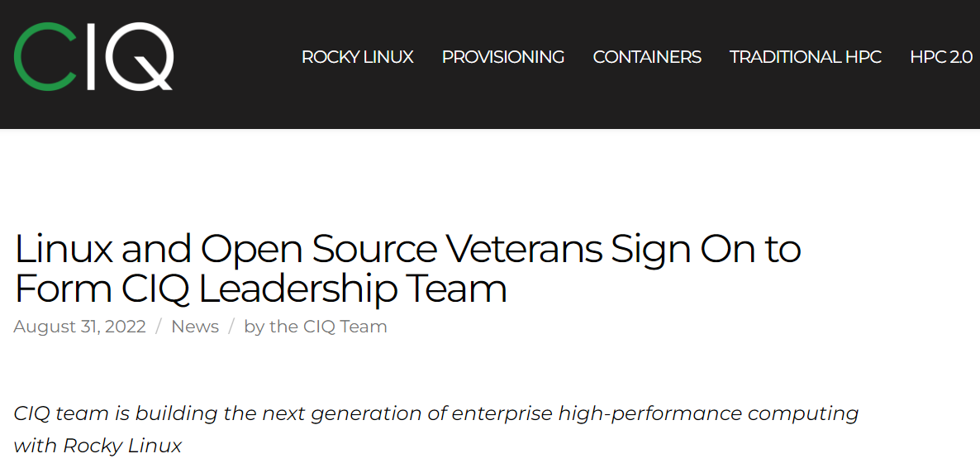Image resolution: width=980 pixels, height=468 pixels.
Task: Click the slash separator after News
Action: 232,327
